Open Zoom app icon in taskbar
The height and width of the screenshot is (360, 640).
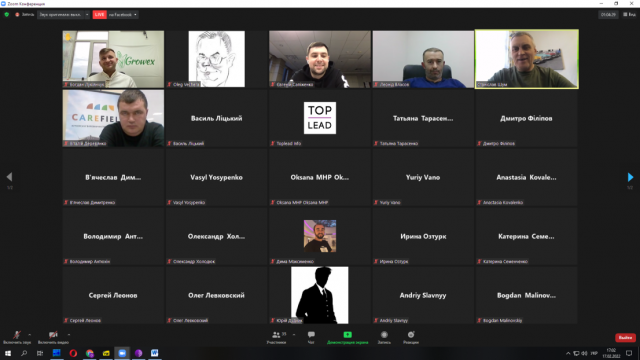coord(122,353)
